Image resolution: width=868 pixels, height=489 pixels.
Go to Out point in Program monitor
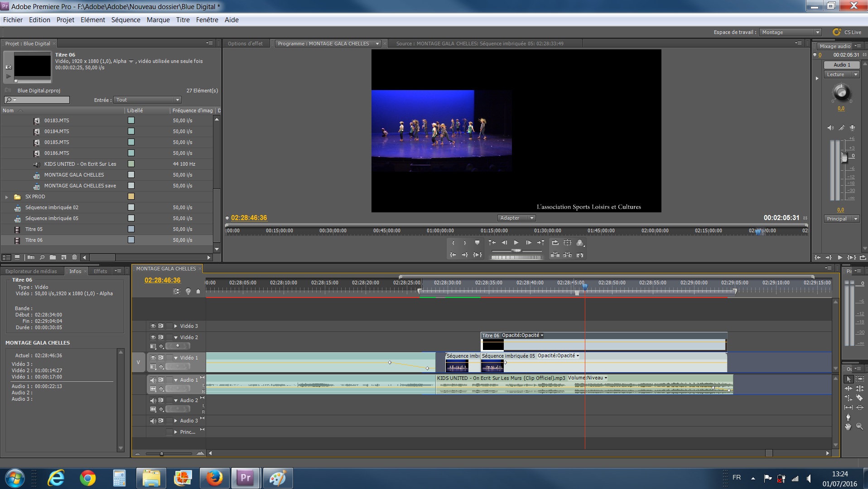point(465,255)
